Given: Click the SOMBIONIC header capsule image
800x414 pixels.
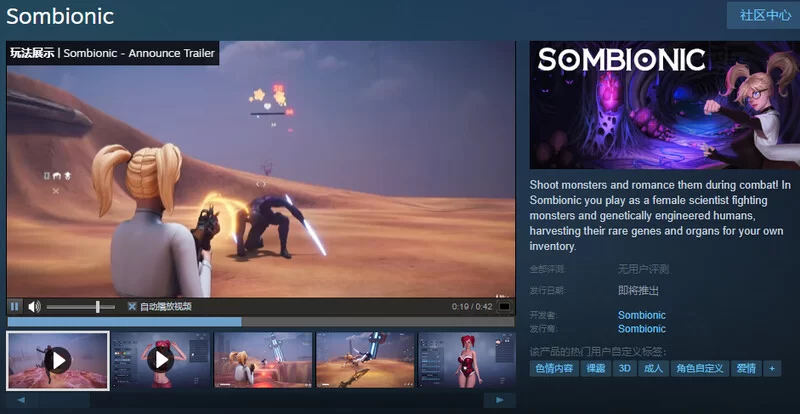Looking at the screenshot, I should click(x=664, y=105).
